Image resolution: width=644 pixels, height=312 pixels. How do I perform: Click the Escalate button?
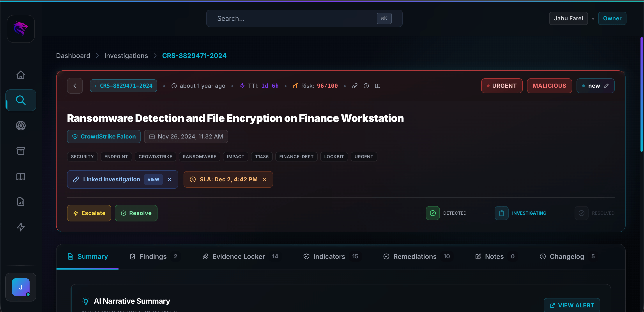(89, 213)
